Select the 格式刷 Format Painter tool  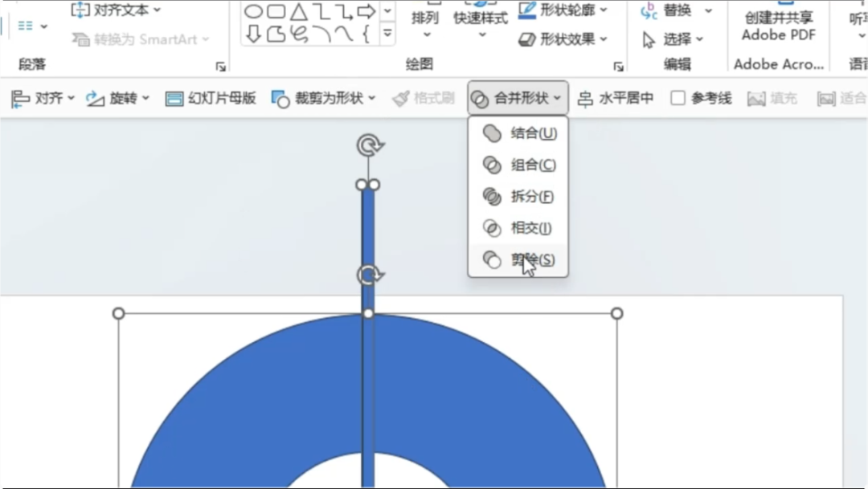(423, 97)
